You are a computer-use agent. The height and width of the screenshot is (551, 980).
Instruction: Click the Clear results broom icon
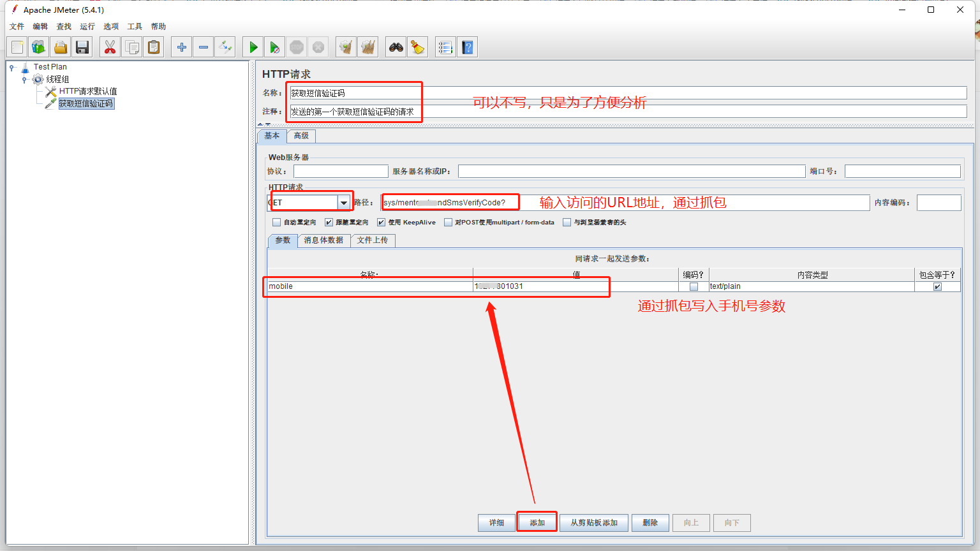tap(346, 47)
